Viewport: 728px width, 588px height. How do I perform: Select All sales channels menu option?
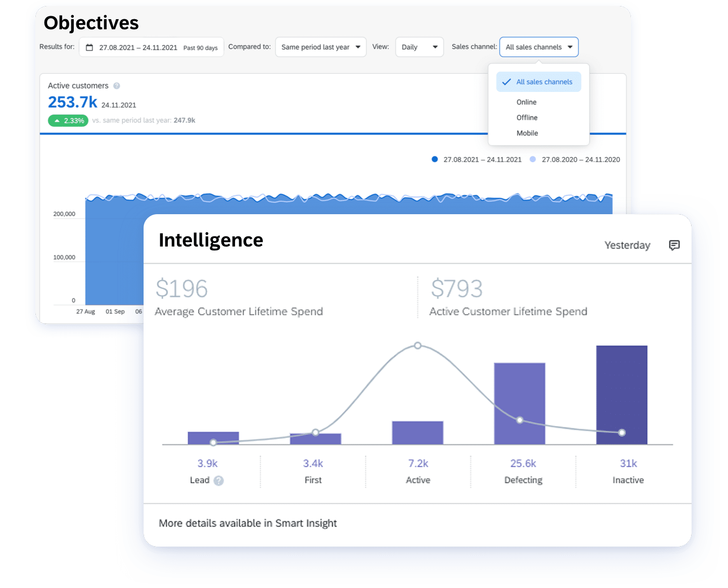point(538,82)
